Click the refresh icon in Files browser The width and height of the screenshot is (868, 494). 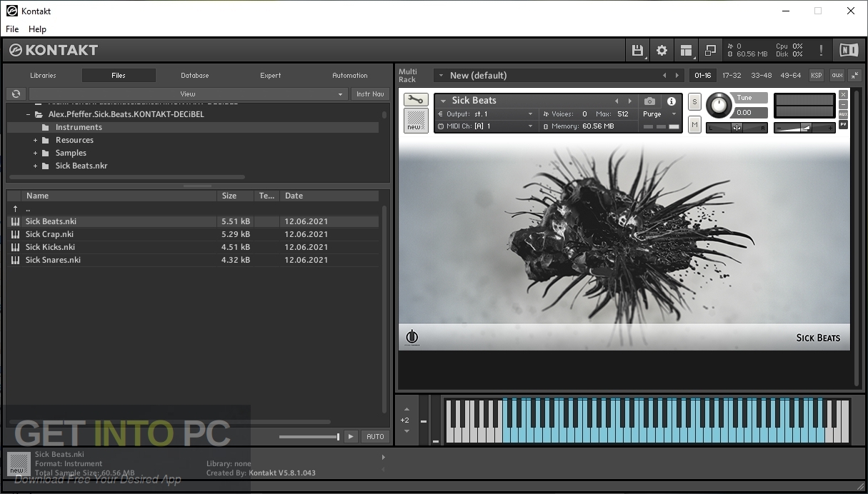click(x=16, y=94)
